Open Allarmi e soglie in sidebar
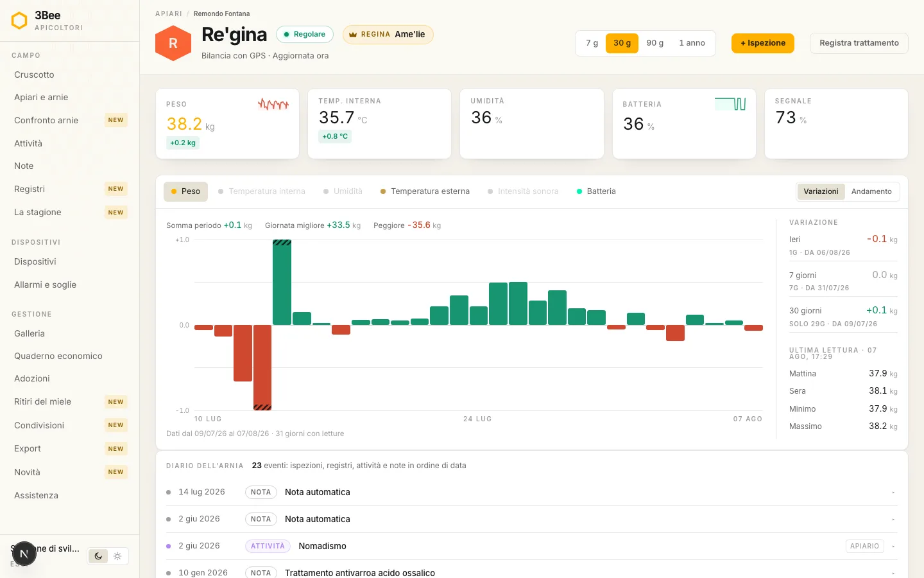 coord(70,285)
